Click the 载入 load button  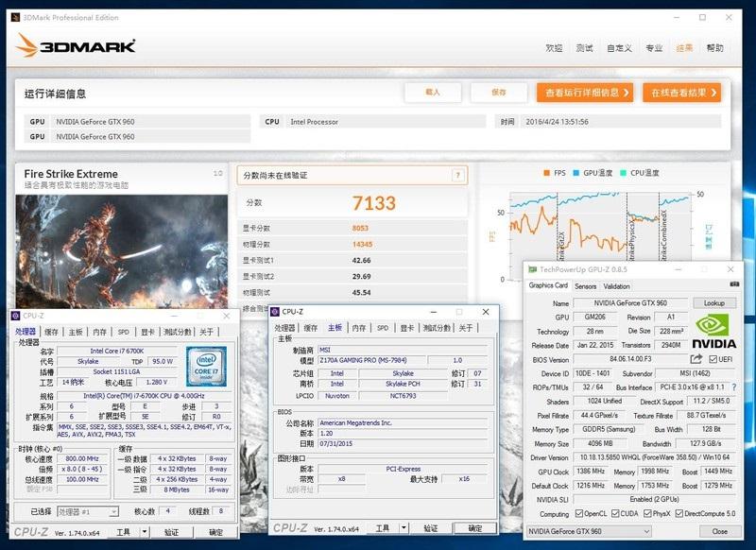point(433,92)
